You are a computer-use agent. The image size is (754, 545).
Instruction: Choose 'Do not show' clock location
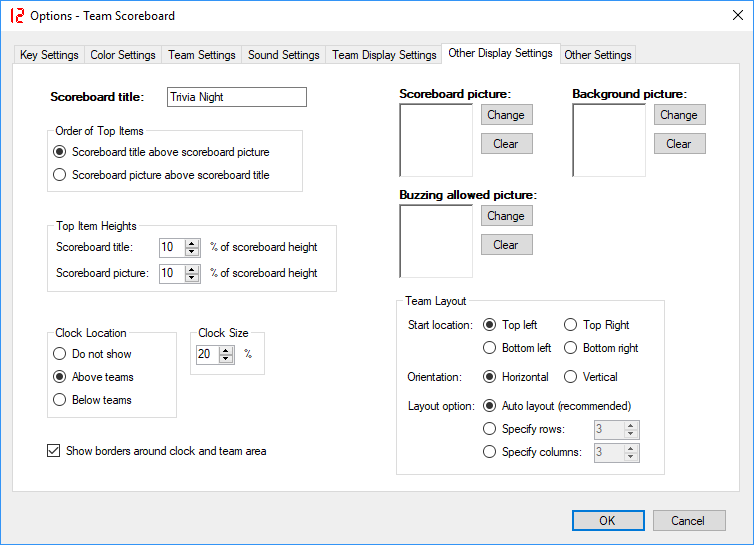[60, 354]
